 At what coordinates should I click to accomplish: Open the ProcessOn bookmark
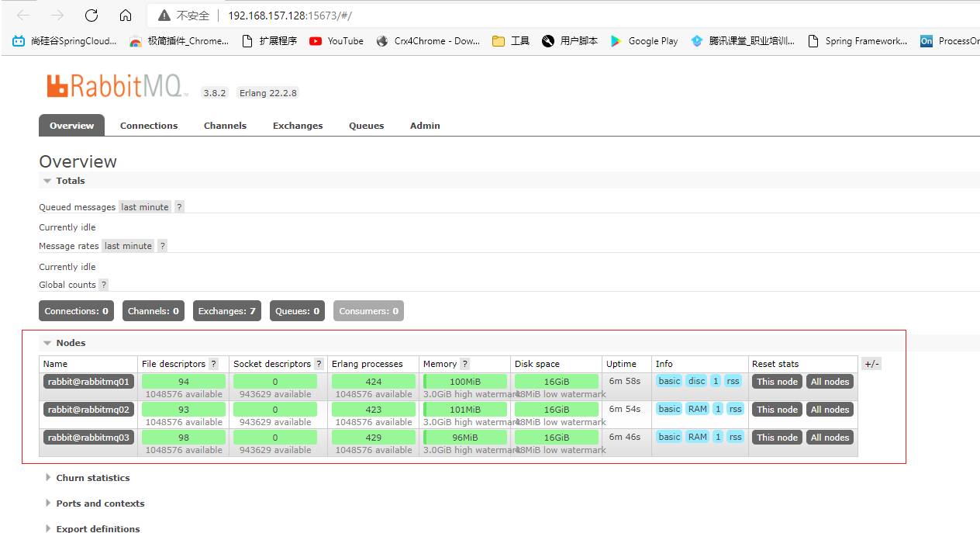950,41
